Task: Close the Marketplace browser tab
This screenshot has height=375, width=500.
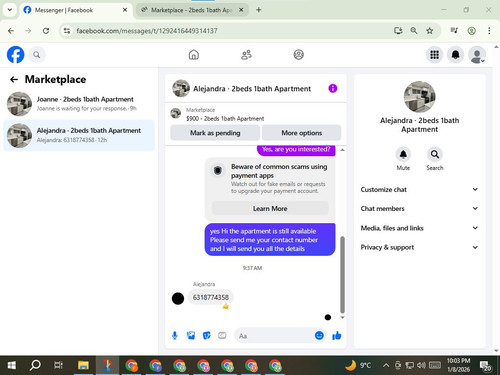Action: click(x=241, y=10)
